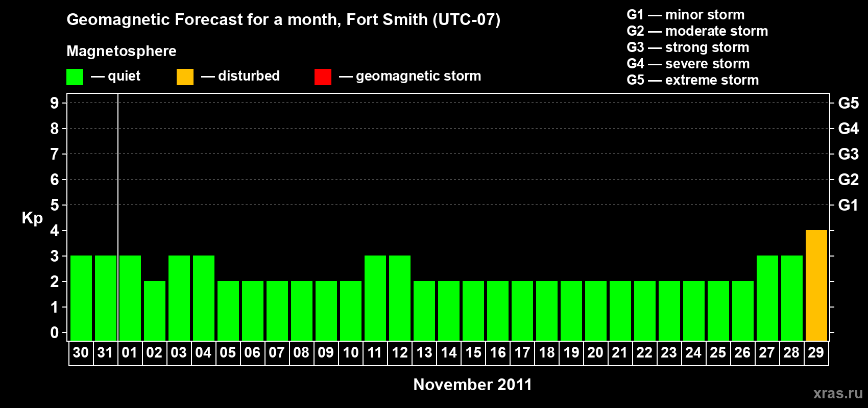Click the right-axis label 'G1'
The height and width of the screenshot is (408, 868).
click(x=848, y=205)
